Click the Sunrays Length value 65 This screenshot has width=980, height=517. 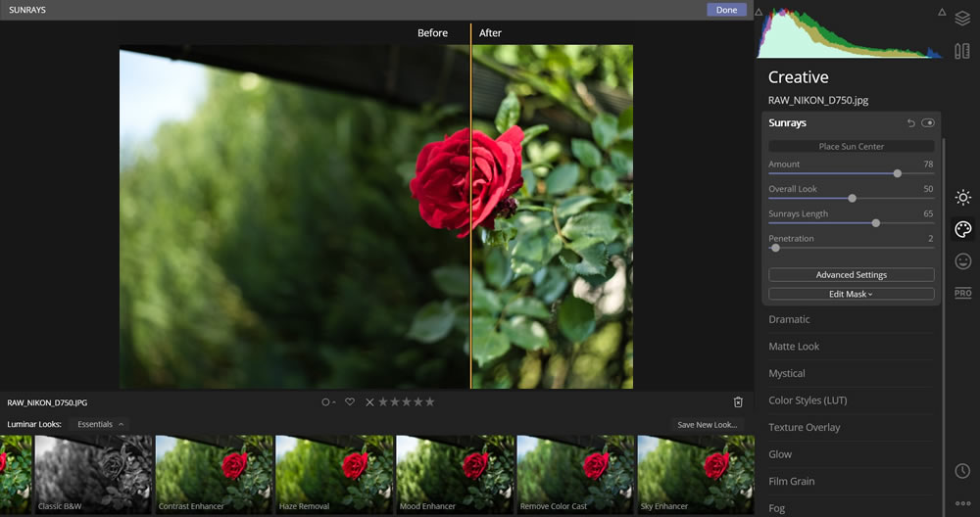click(x=928, y=213)
